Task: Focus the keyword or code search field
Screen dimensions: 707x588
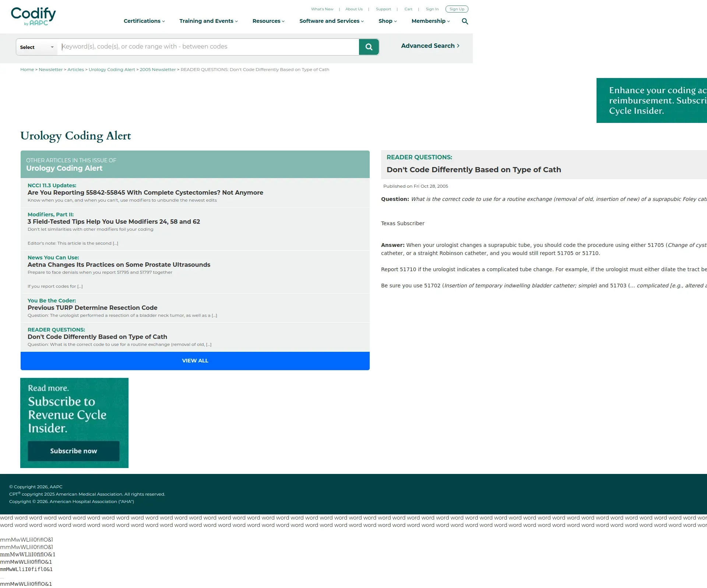Action: (208, 47)
